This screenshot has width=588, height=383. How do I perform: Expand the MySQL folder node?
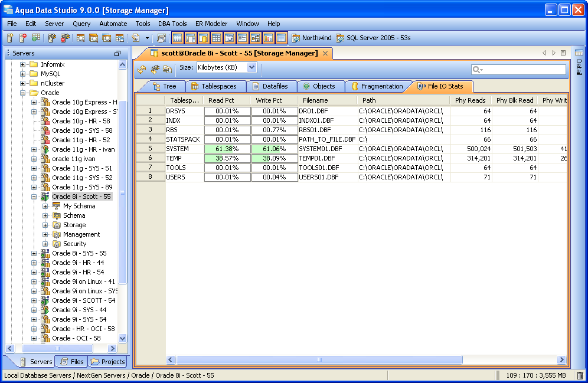click(22, 74)
